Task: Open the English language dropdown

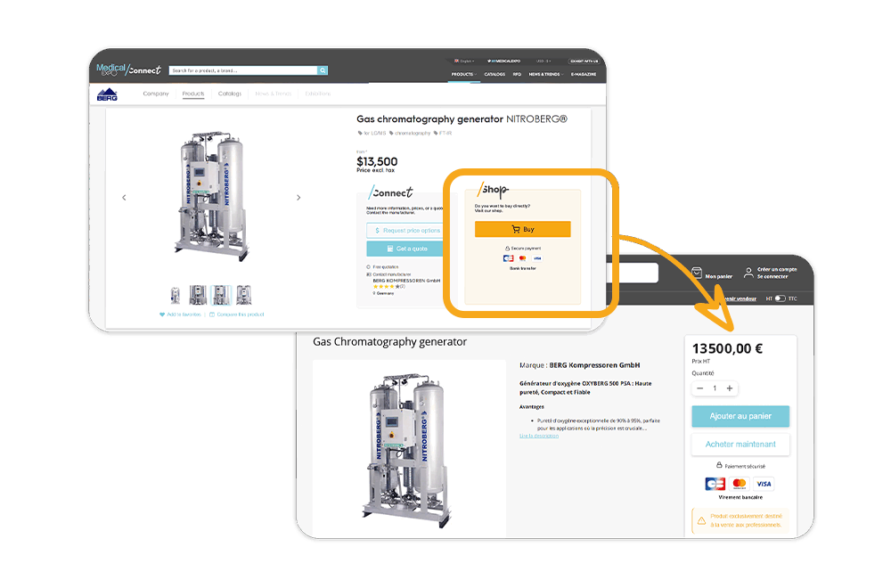Action: (464, 61)
